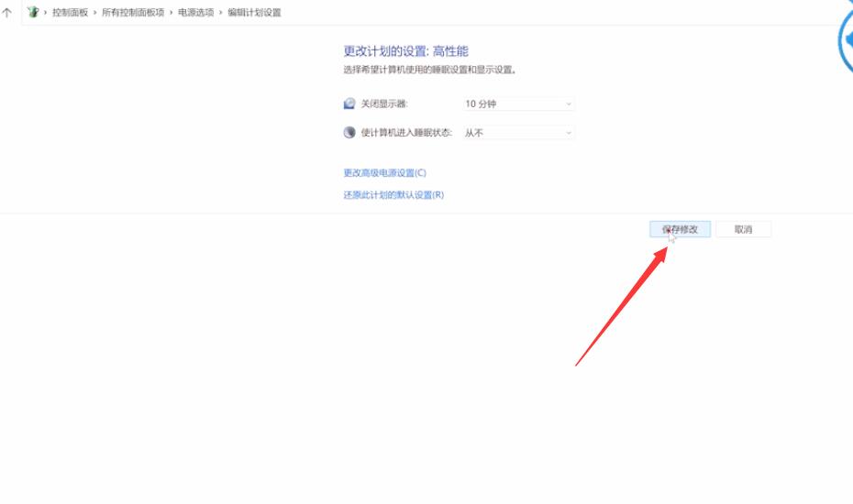Click the monitor icon beside 关闭显示器
853x504 pixels.
349,104
